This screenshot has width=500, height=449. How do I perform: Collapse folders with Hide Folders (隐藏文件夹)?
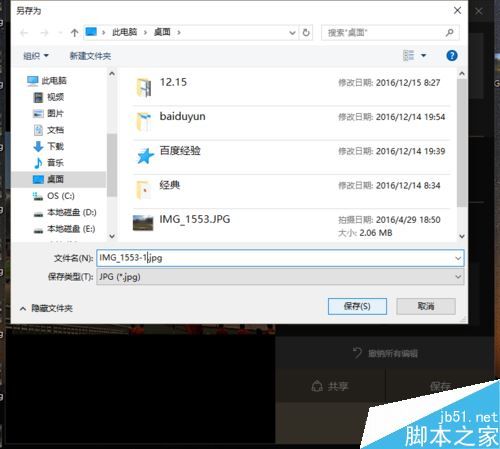[46, 308]
